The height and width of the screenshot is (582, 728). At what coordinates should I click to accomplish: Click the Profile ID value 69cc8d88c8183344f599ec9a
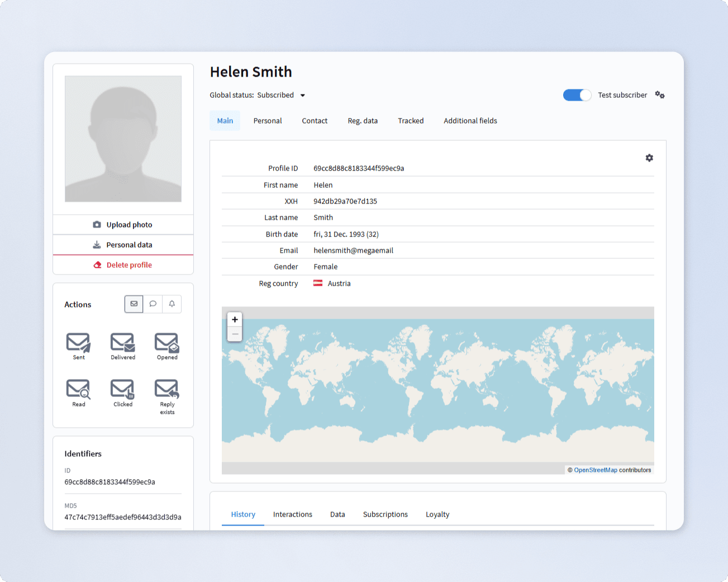[x=359, y=168]
